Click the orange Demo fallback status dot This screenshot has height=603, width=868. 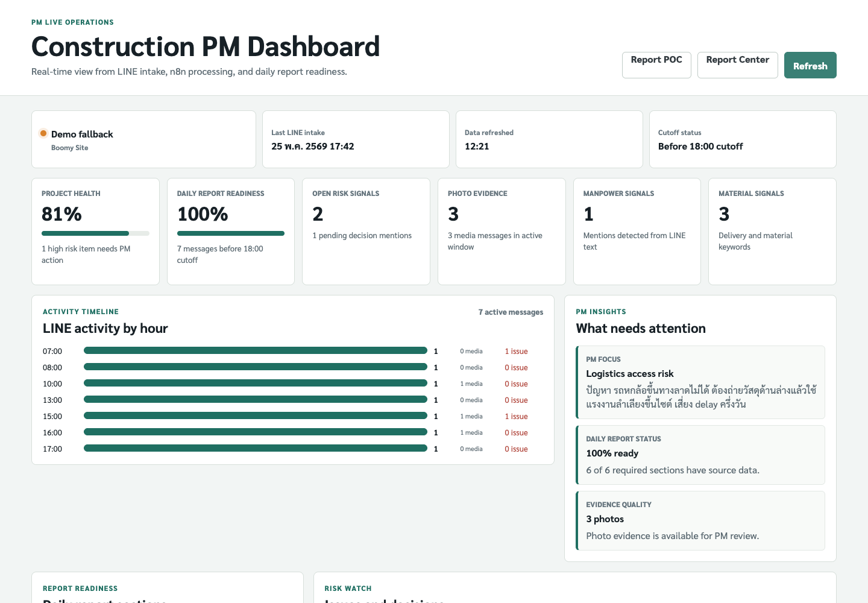click(x=43, y=133)
